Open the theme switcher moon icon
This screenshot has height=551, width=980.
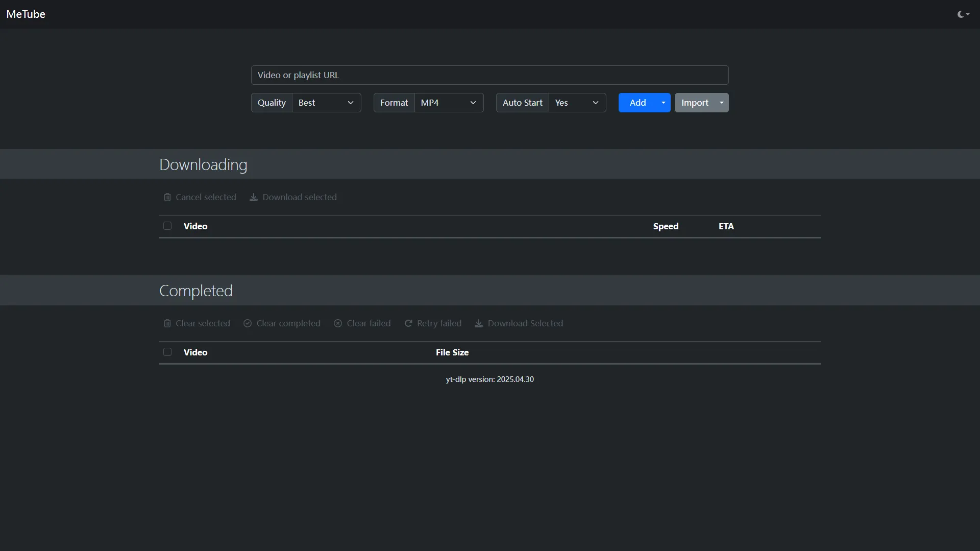[x=963, y=14]
